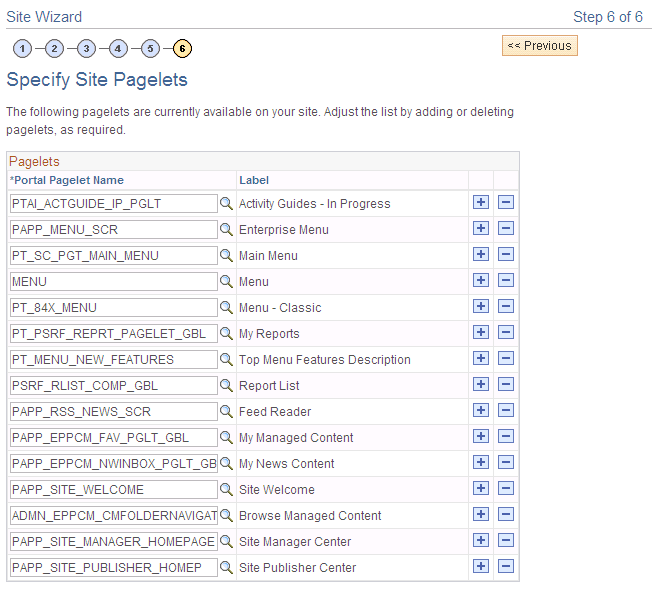The height and width of the screenshot is (590, 655).
Task: Add row after My Reports
Action: pos(481,332)
